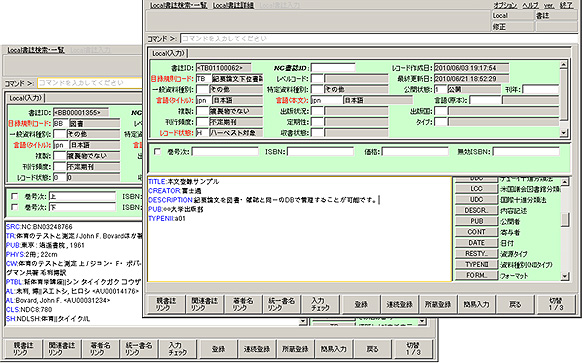Click the ISBN input in front window
This screenshot has height=363, width=582.
[320, 151]
